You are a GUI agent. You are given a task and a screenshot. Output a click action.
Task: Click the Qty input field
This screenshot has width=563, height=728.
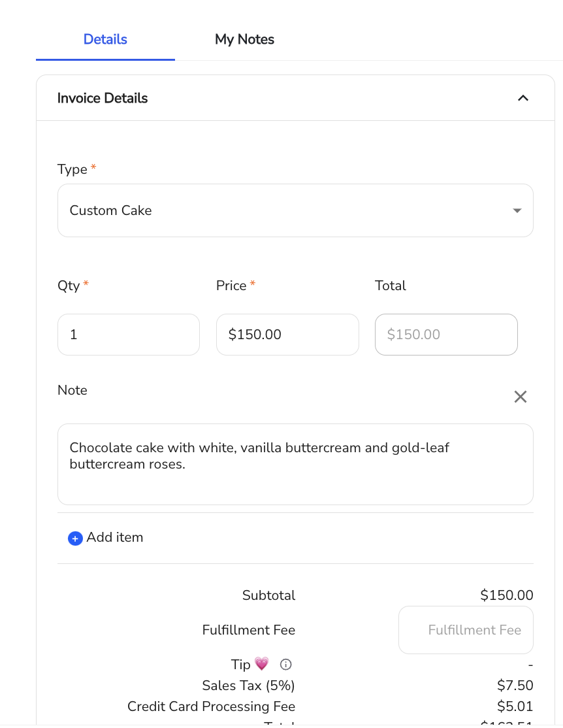coord(129,335)
